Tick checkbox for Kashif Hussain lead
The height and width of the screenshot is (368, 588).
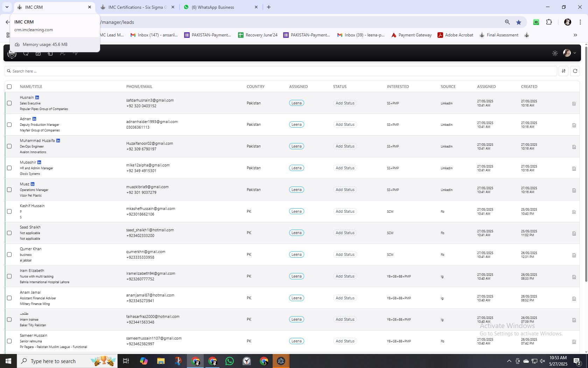pos(9,211)
